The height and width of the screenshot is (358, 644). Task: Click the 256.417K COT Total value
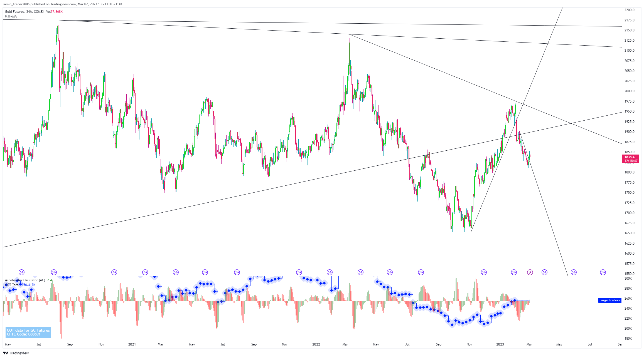pos(28,285)
